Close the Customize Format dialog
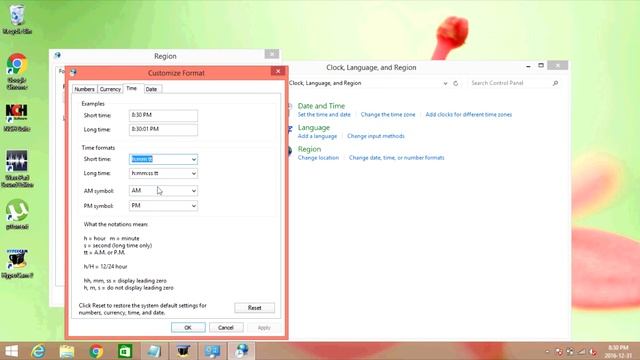This screenshot has height=360, width=640. (278, 71)
